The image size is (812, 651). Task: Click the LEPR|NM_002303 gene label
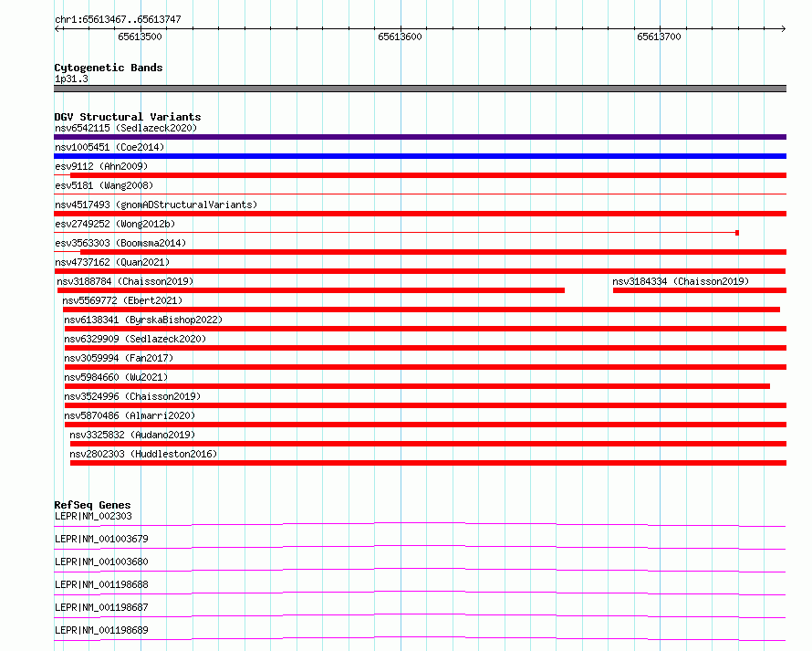point(93,516)
